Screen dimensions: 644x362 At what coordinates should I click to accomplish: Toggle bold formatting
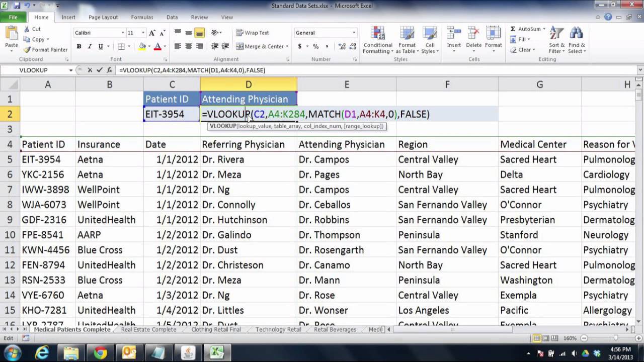[78, 46]
